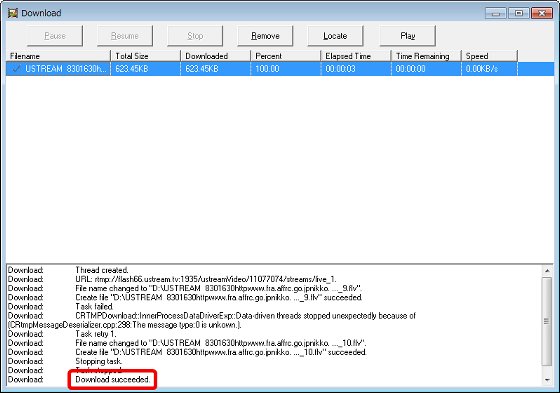Screen dimensions: 560x393
Task: Maximize the Download window
Action: (x=519, y=14)
